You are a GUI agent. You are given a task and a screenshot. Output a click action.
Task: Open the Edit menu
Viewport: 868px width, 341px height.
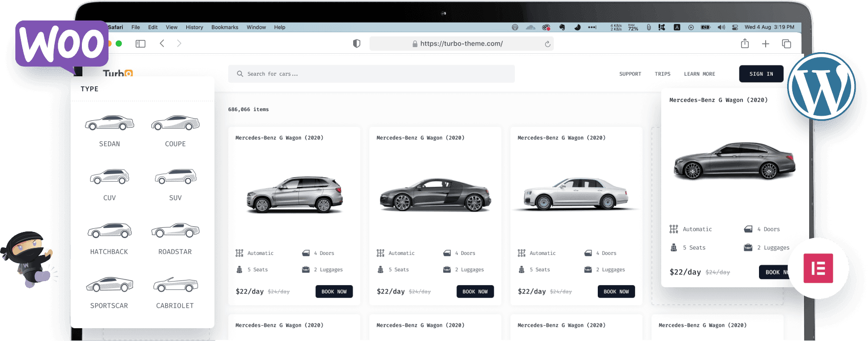(153, 27)
